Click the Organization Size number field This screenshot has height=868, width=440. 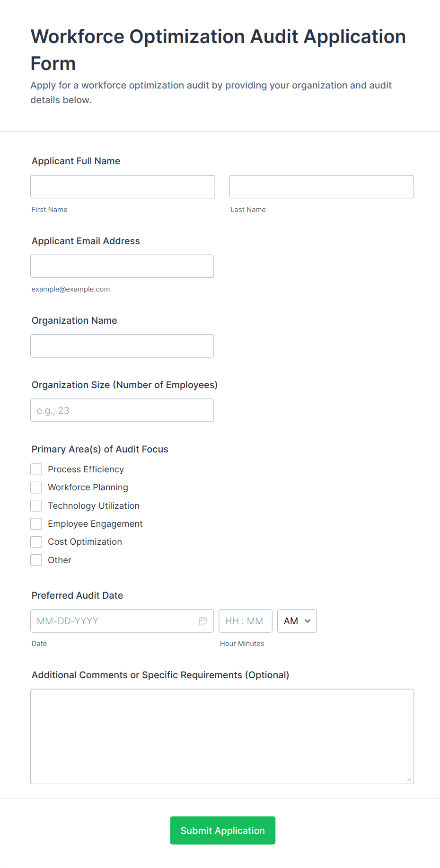pyautogui.click(x=122, y=410)
